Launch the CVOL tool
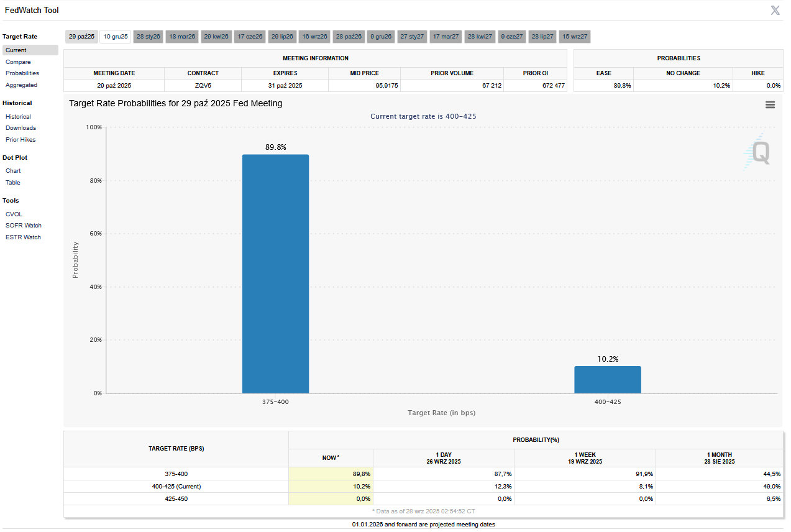Viewport: 791px width, 532px height. point(14,214)
